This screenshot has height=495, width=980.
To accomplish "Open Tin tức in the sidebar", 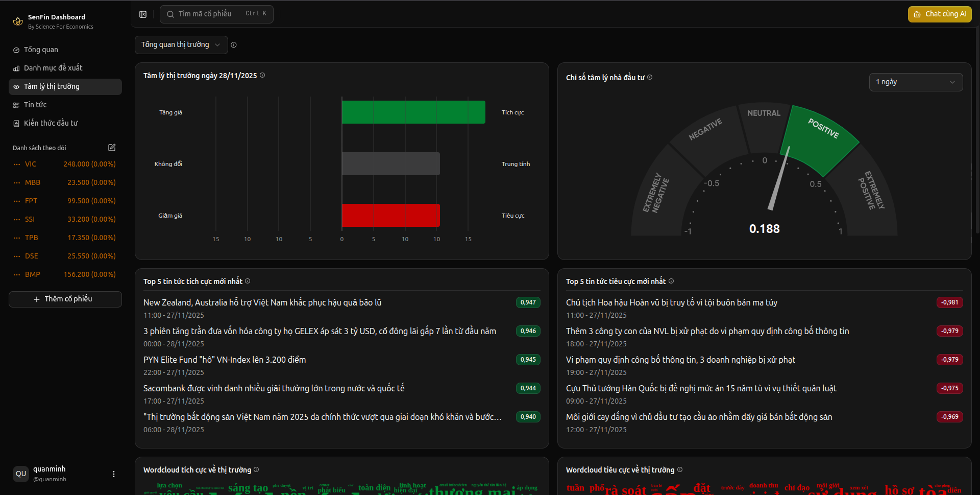I will coord(35,105).
